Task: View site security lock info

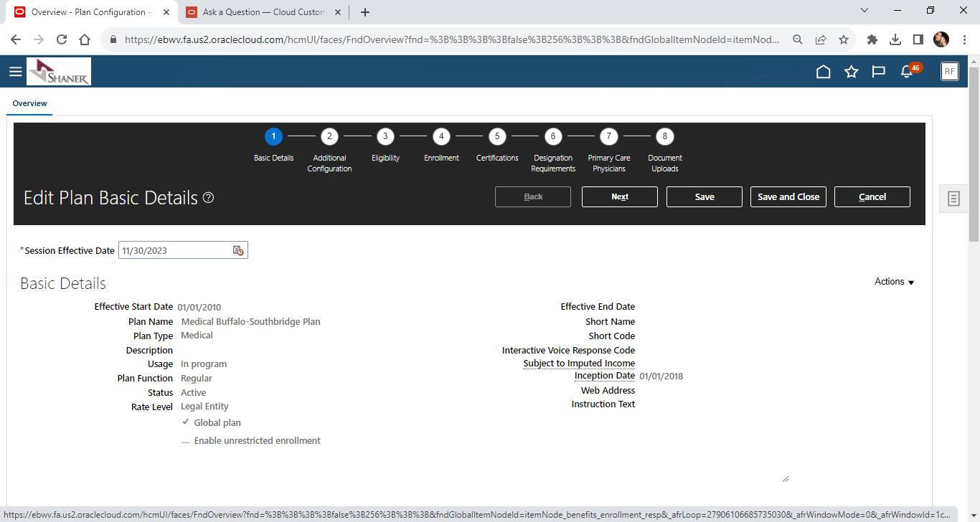Action: click(113, 40)
